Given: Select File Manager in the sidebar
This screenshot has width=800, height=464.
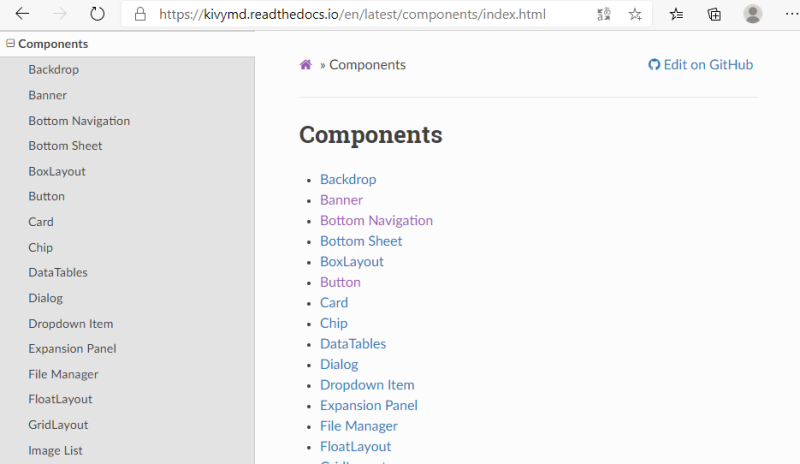Looking at the screenshot, I should click(63, 374).
